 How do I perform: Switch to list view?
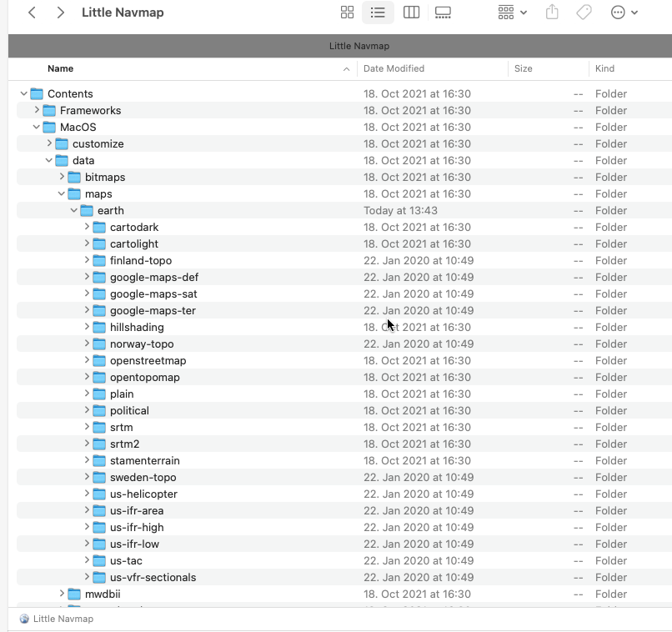378,13
